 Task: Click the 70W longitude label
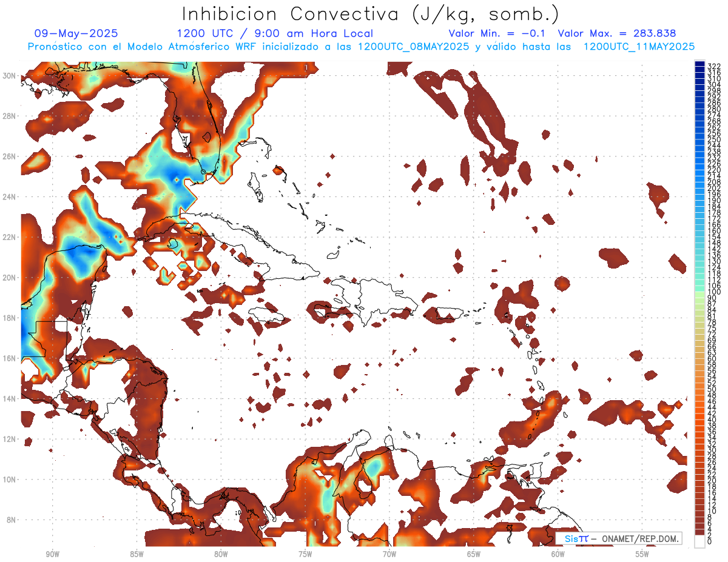coord(389,554)
